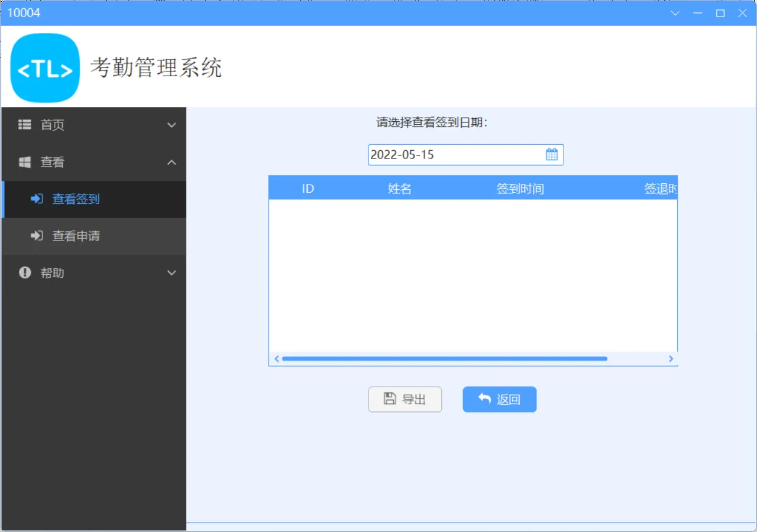Click the return arrow icon in 返回 button
The height and width of the screenshot is (532, 757).
point(484,398)
